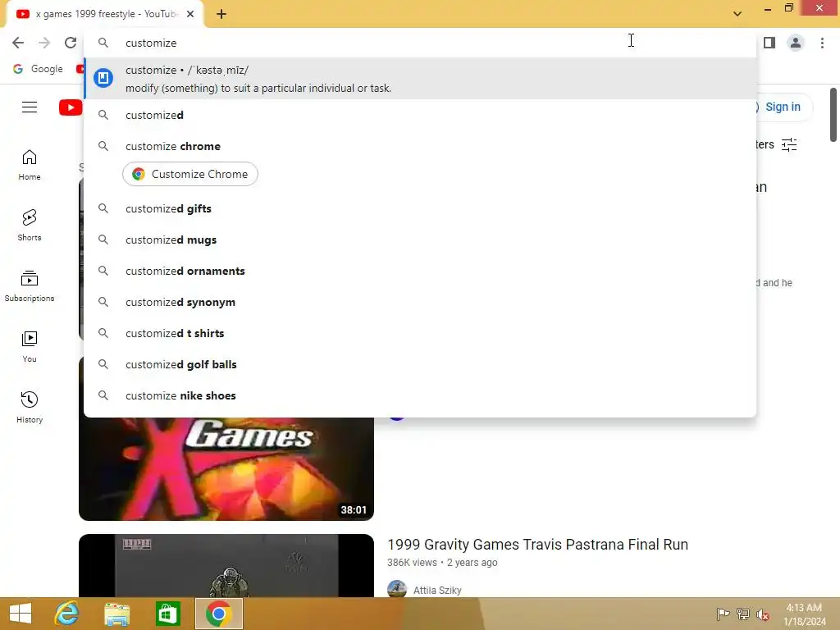Reload the current page
Image resolution: width=840 pixels, height=630 pixels.
[71, 43]
